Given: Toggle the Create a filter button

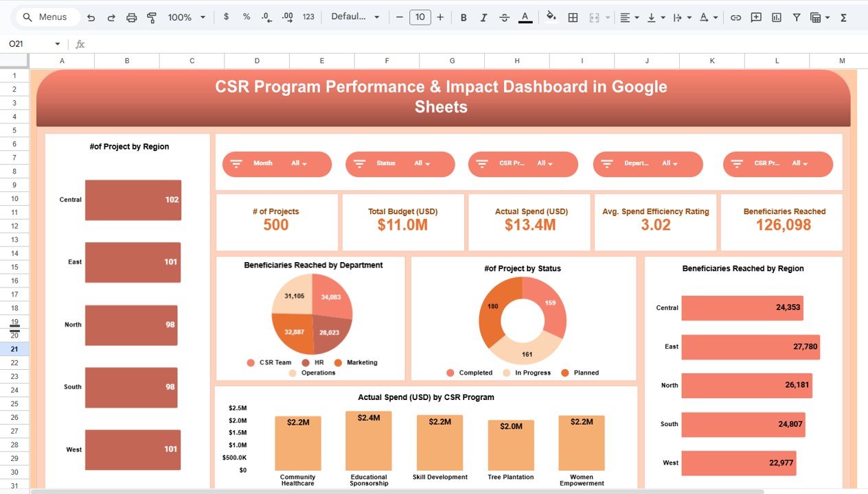Looking at the screenshot, I should [x=797, y=17].
